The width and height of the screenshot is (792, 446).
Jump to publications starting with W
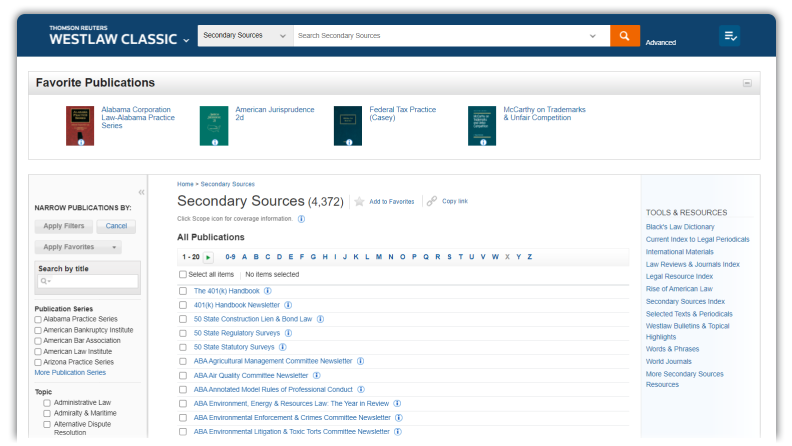[x=495, y=257]
